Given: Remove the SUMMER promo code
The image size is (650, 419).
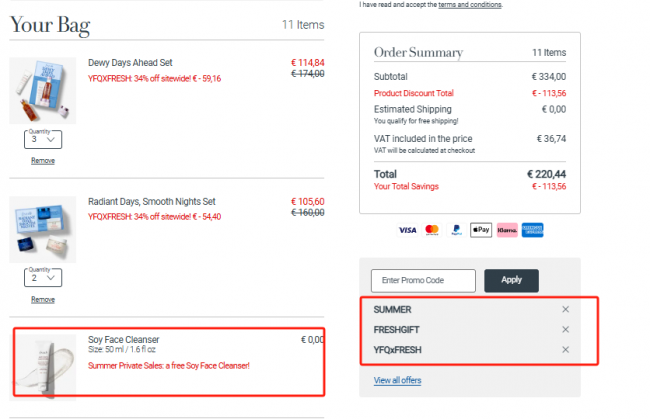Looking at the screenshot, I should [565, 309].
